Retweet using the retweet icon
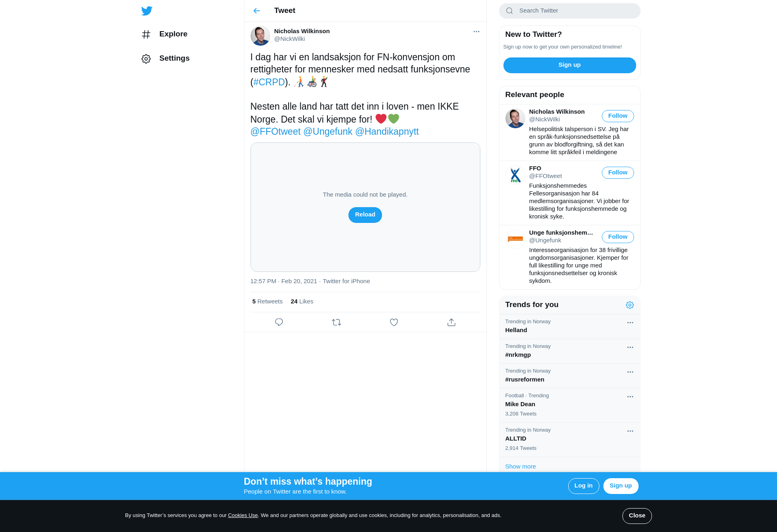Screen dimensions: 777x532 (x=336, y=322)
